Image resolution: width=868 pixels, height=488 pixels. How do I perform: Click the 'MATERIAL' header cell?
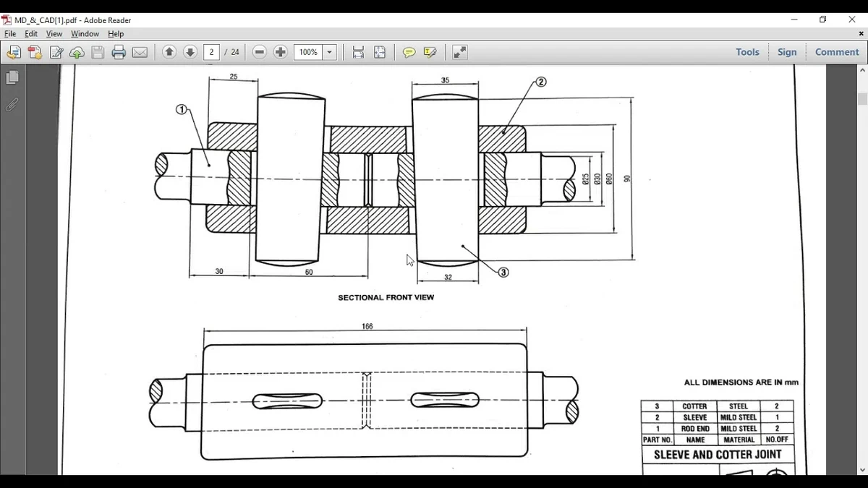coord(739,440)
